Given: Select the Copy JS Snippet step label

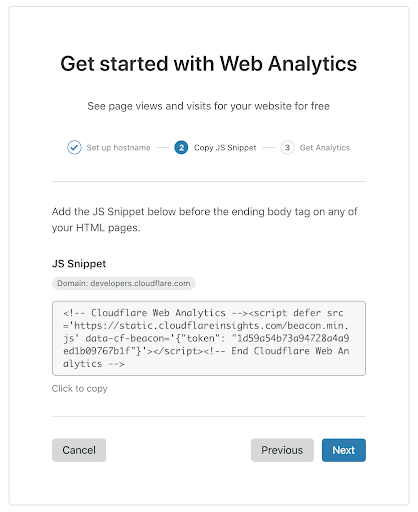Looking at the screenshot, I should point(225,148).
